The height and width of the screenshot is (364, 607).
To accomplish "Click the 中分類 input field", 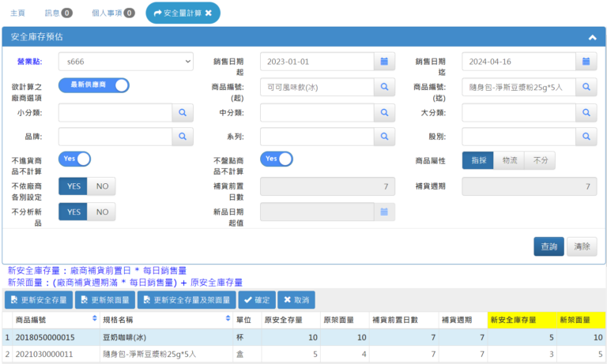I will click(x=317, y=113).
